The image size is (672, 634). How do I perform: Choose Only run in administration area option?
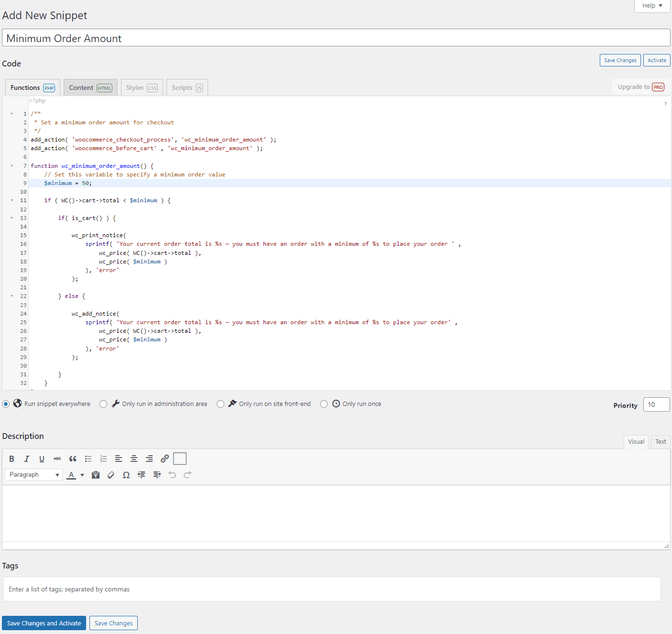tap(103, 404)
